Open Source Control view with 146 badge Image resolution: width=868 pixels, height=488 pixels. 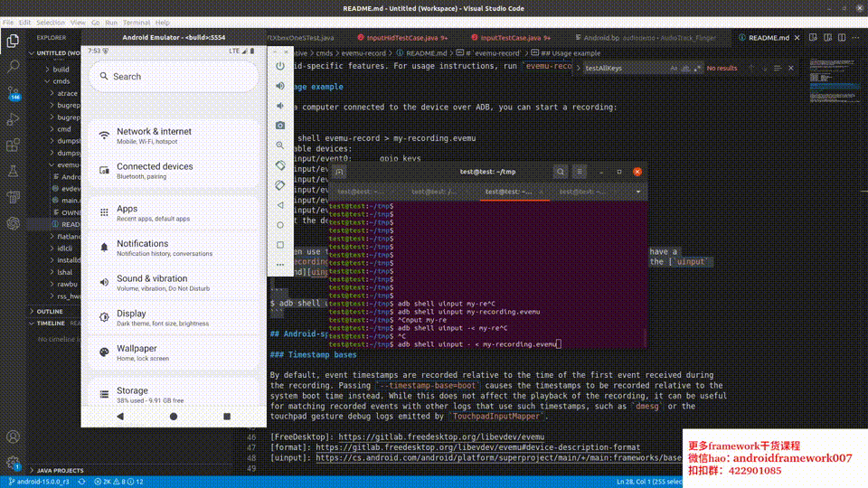tap(13, 92)
